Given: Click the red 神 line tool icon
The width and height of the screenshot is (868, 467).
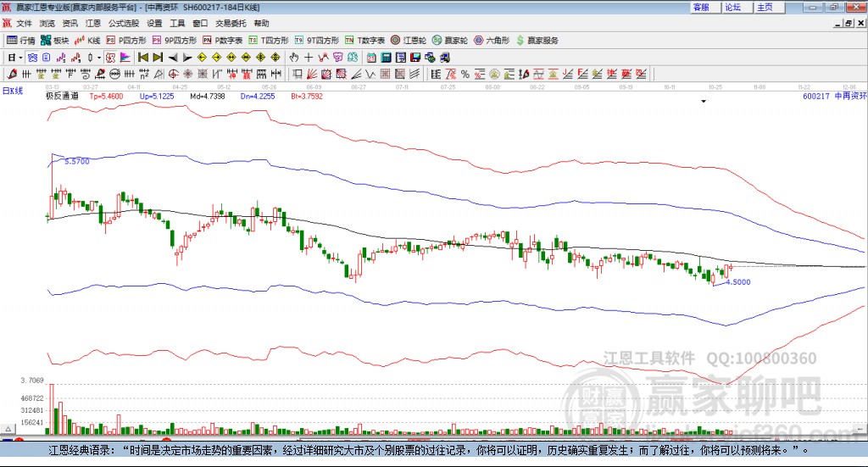Looking at the screenshot, I should (x=231, y=74).
